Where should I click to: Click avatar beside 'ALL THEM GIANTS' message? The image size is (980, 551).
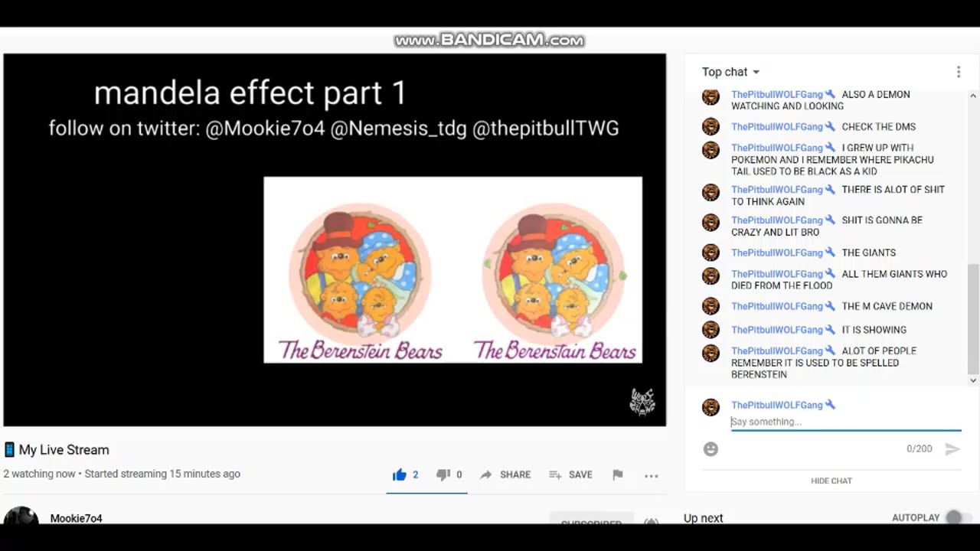click(x=710, y=275)
